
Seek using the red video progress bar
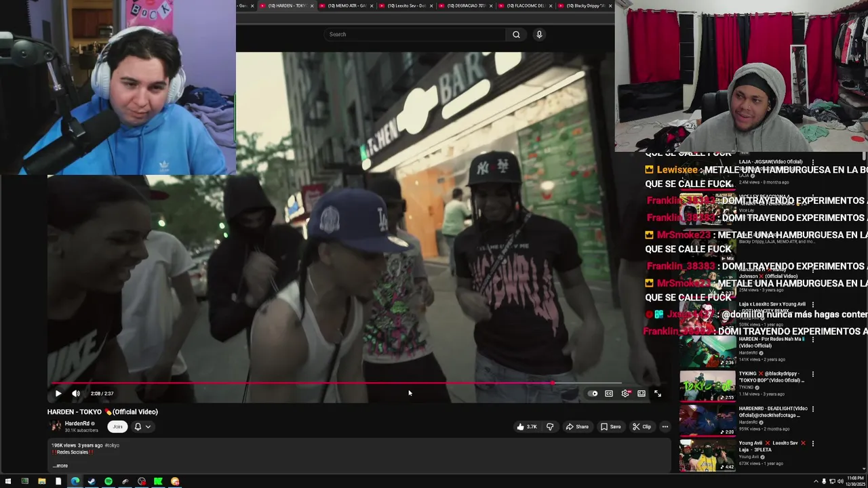coord(337,383)
